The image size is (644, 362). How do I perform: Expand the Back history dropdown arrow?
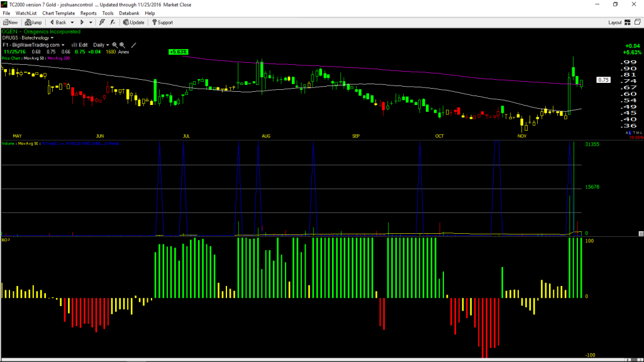pos(72,23)
